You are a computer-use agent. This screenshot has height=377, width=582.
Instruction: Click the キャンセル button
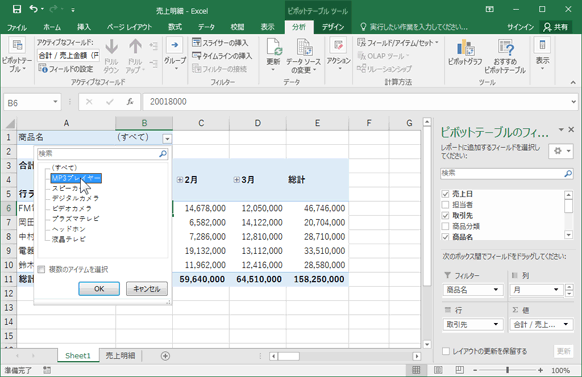[147, 289]
